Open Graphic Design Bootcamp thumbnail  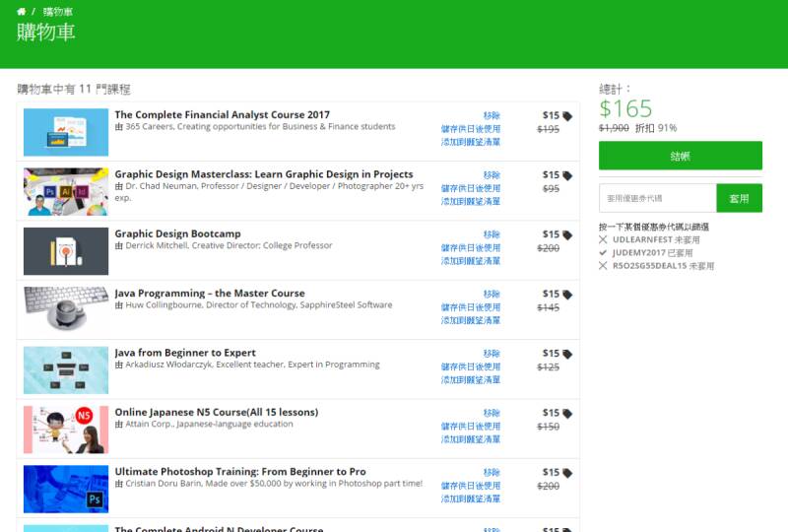coord(66,251)
